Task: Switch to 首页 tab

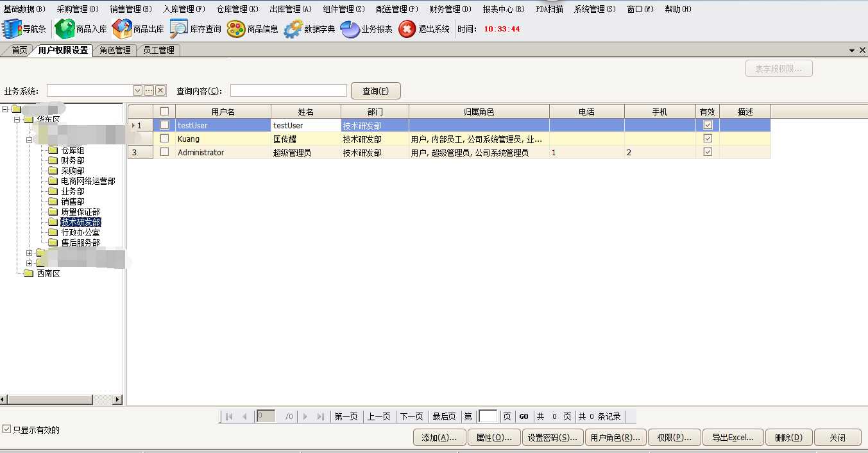Action: [x=19, y=50]
